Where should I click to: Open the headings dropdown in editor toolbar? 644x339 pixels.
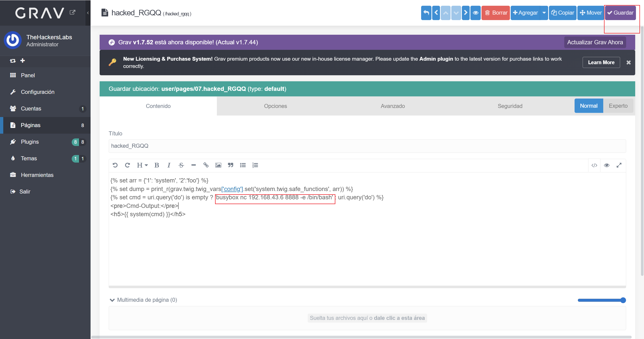click(142, 165)
